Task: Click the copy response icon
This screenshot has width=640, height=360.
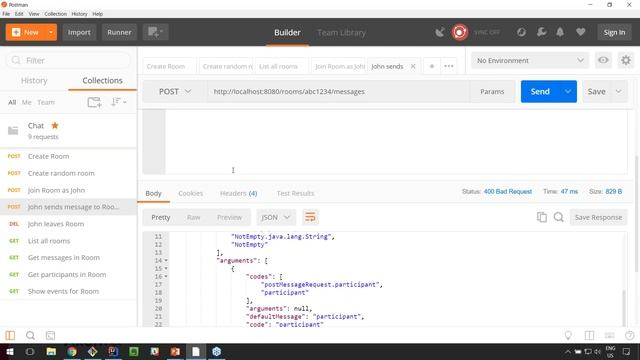Action: pos(542,217)
